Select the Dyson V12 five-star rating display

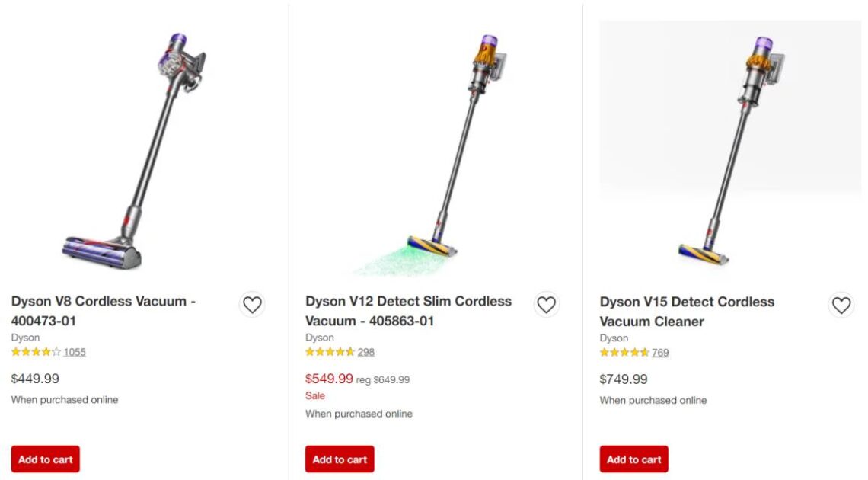[329, 353]
